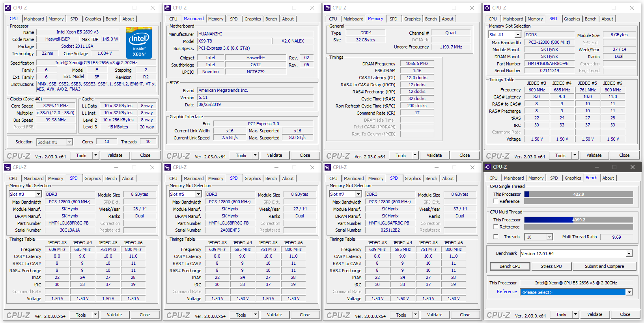This screenshot has height=323, width=644.
Task: Click the Manufacturer value 'HUANANZHI'
Action: tap(256, 34)
